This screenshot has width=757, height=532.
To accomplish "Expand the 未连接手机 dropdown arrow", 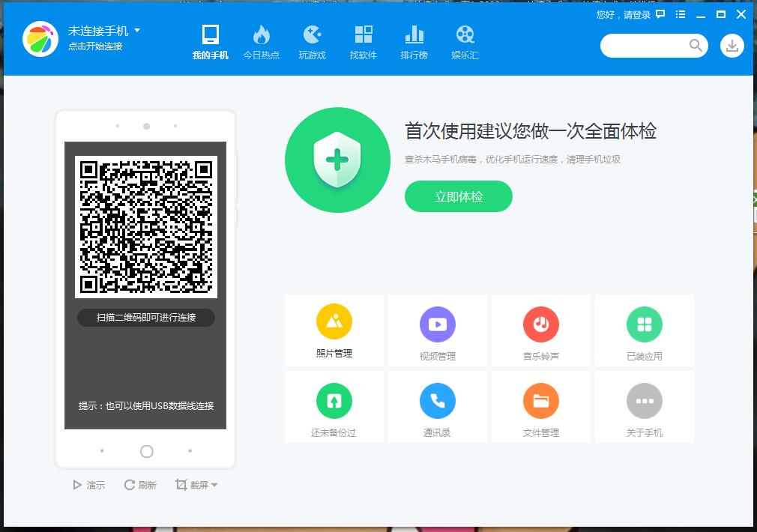I will pos(137,30).
